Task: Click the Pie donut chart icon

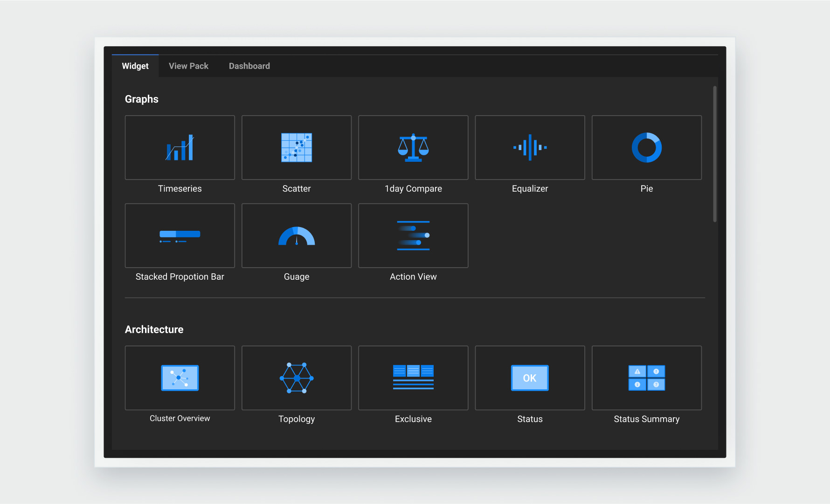Action: point(646,148)
